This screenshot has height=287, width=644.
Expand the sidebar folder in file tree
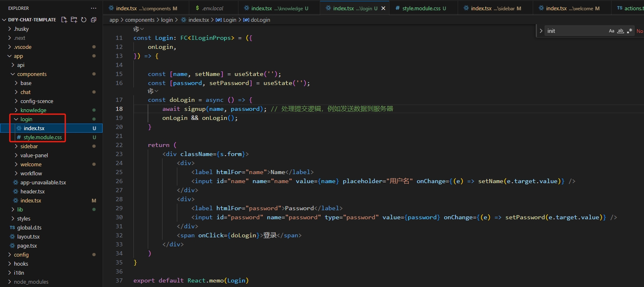coord(29,146)
